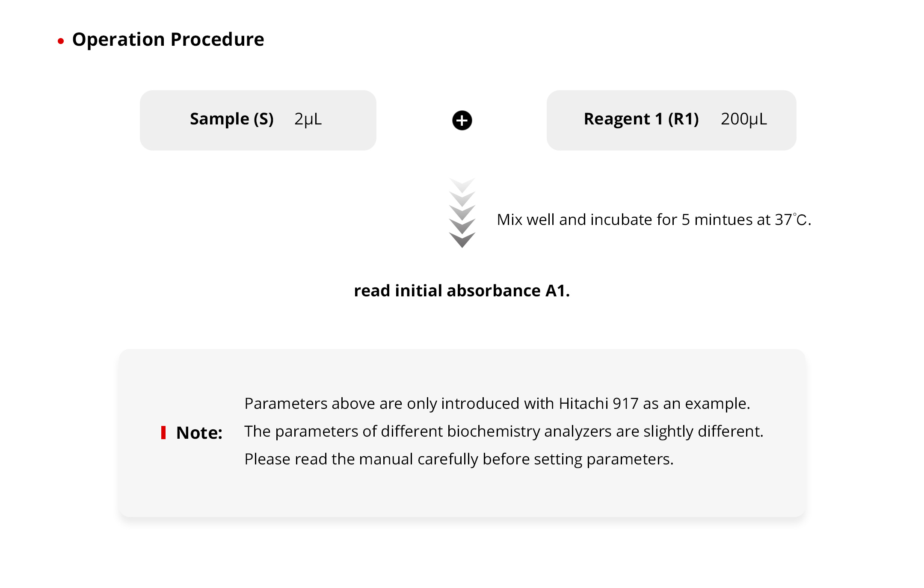Click the Hitachi 917 example sentence
This screenshot has height=588, width=924.
tap(497, 404)
